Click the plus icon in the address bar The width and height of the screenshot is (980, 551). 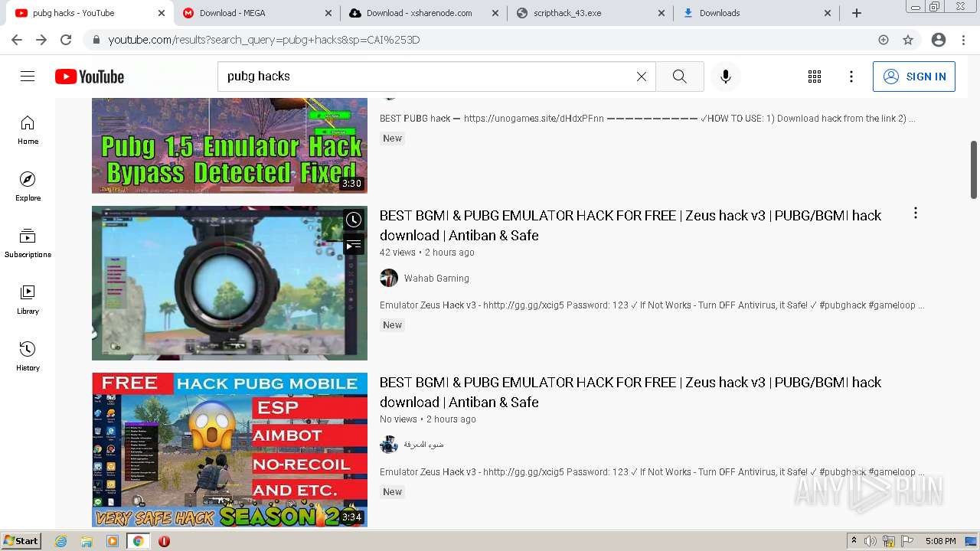(x=884, y=40)
